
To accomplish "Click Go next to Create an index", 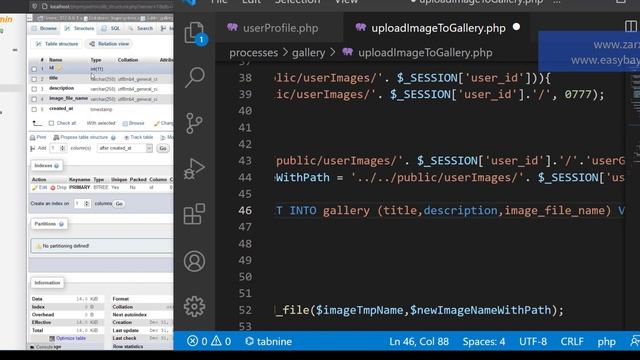I will (x=119, y=203).
